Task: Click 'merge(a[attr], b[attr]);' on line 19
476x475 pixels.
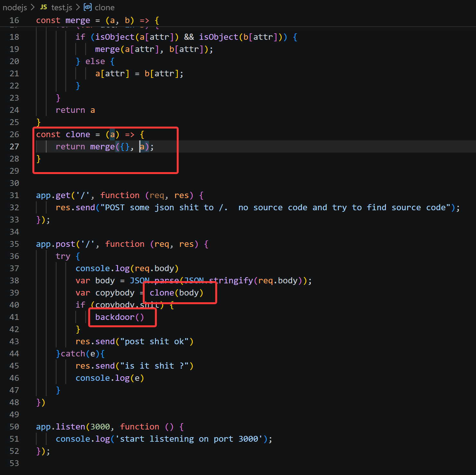Action: (x=154, y=49)
